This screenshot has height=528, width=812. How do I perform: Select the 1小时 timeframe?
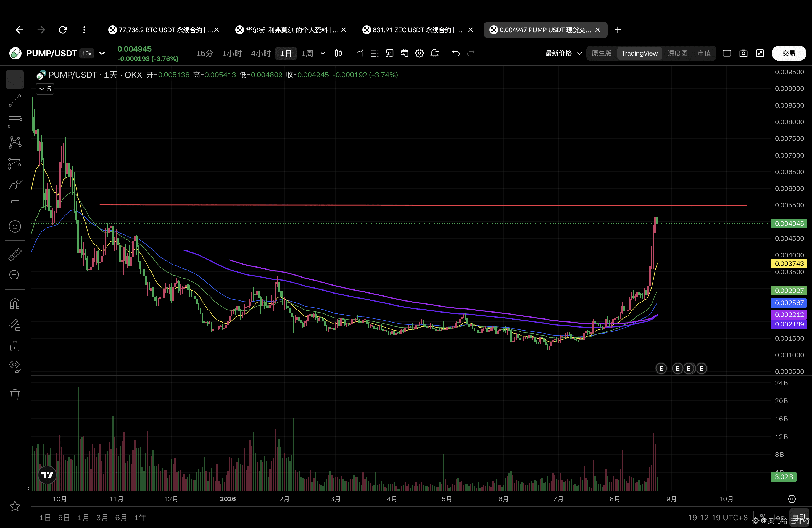click(x=232, y=53)
